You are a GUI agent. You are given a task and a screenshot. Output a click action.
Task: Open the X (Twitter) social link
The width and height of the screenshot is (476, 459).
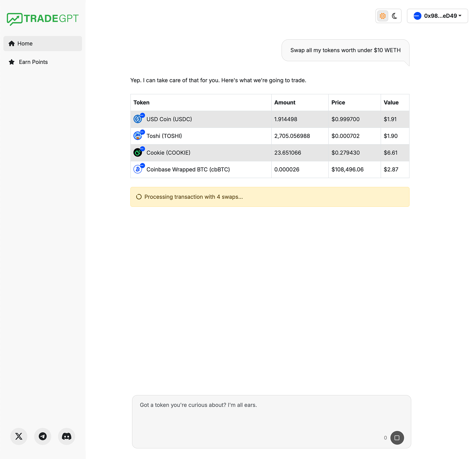[19, 436]
